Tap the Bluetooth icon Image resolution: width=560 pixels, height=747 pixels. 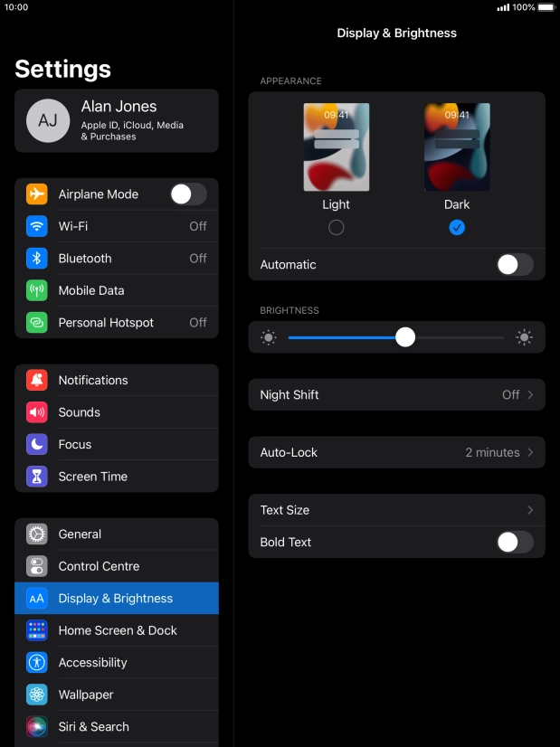pyautogui.click(x=37, y=259)
